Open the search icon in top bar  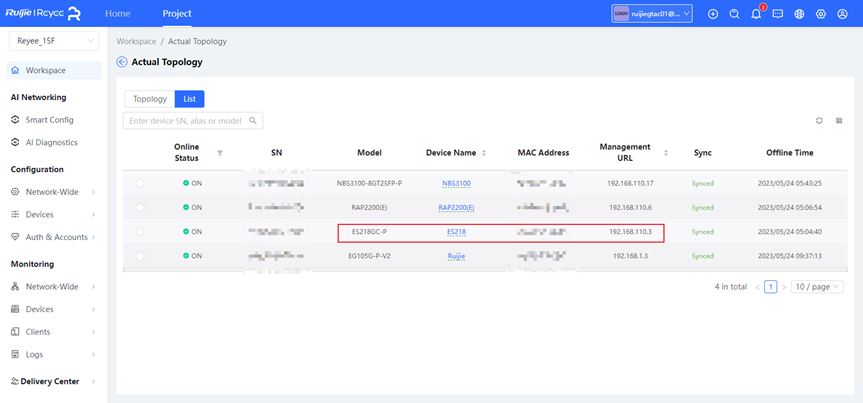734,14
